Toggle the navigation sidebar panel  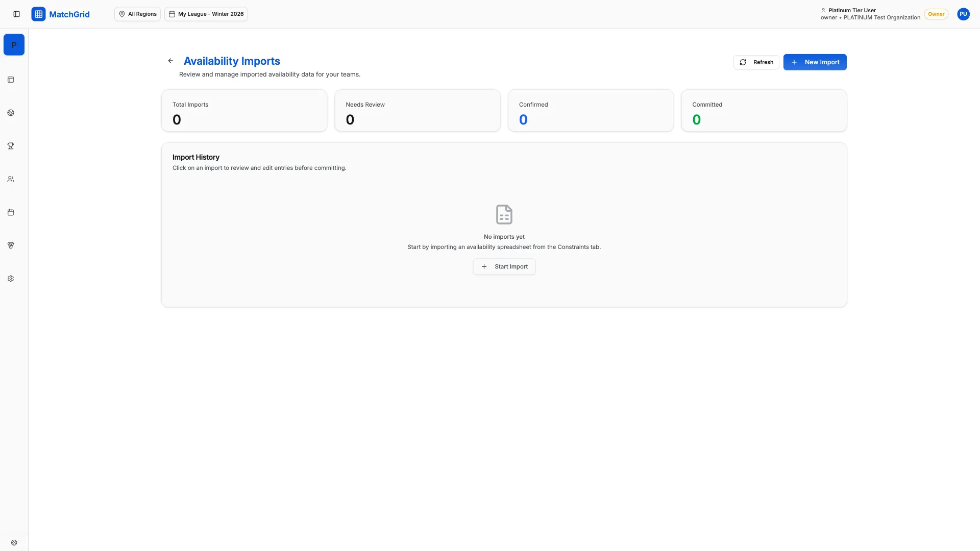click(17, 14)
